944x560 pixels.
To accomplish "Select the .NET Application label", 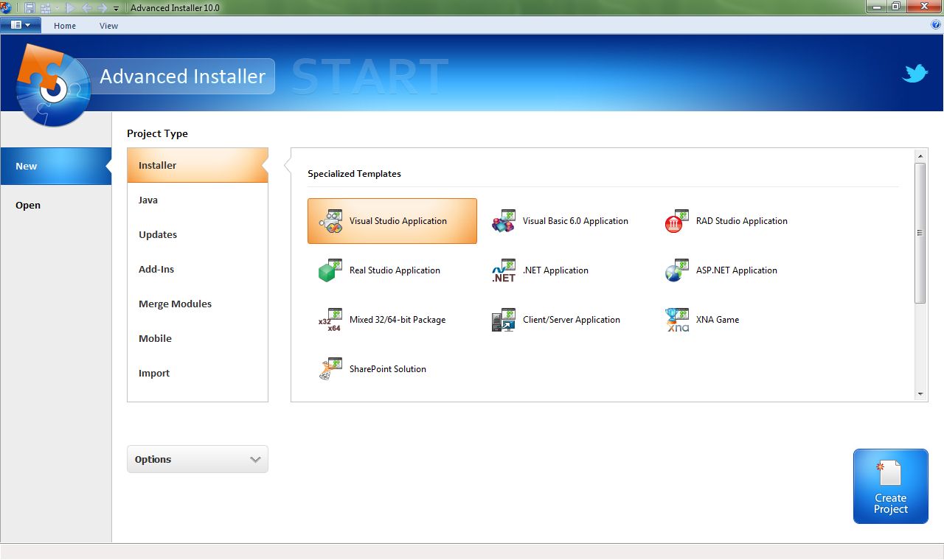I will pyautogui.click(x=555, y=270).
